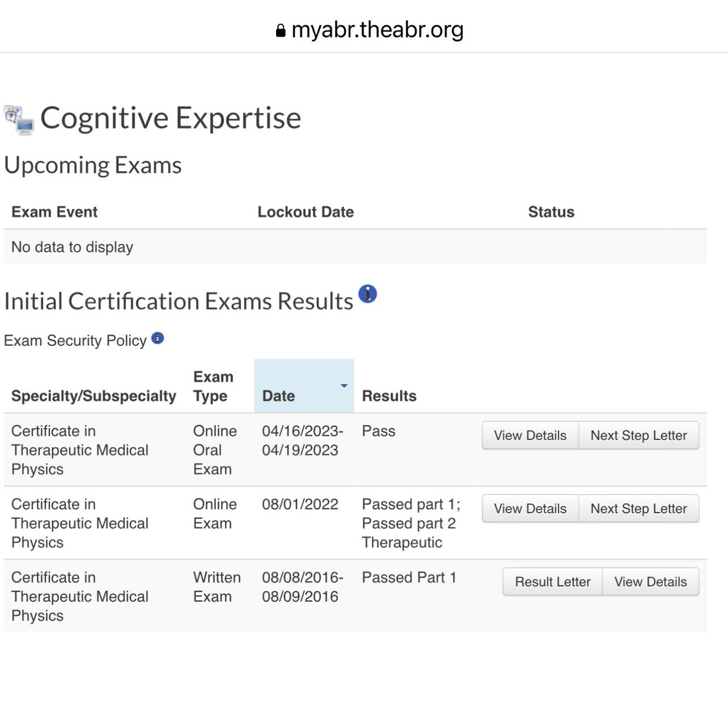Click the 'Exam Security Policy' text
The height and width of the screenshot is (702, 728).
[75, 340]
